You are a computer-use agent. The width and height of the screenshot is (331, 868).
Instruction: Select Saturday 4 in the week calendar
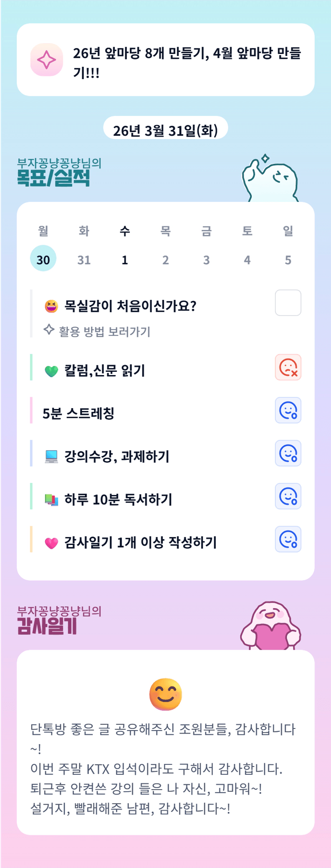pyautogui.click(x=247, y=260)
